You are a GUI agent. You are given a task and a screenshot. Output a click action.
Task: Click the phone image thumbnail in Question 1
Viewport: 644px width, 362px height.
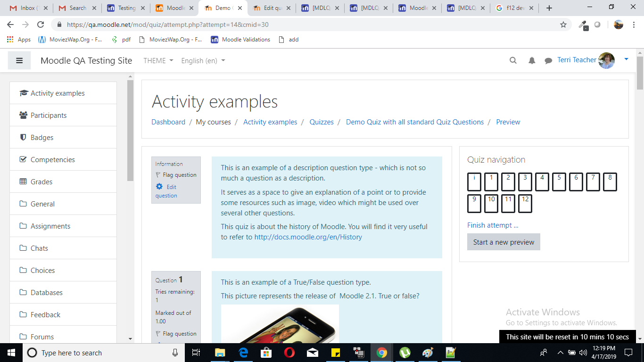coord(280,324)
